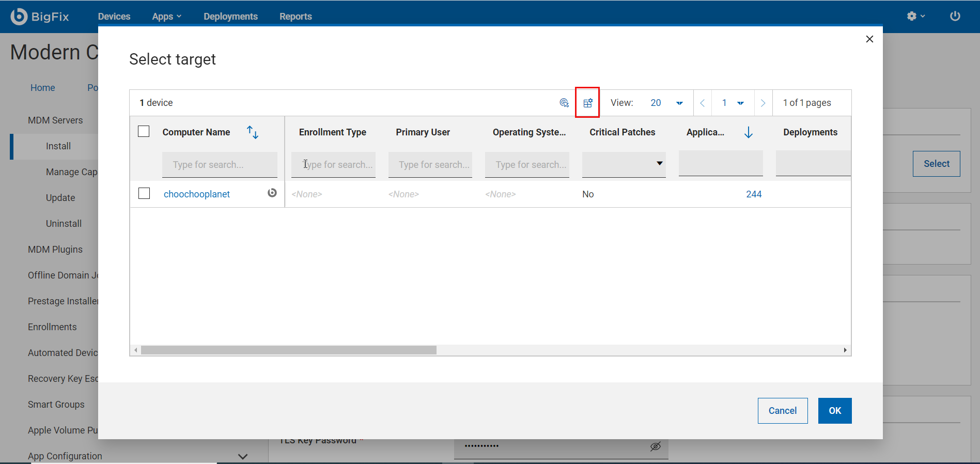980x464 pixels.
Task: Click the Computer Name sort arrows
Action: tap(253, 132)
